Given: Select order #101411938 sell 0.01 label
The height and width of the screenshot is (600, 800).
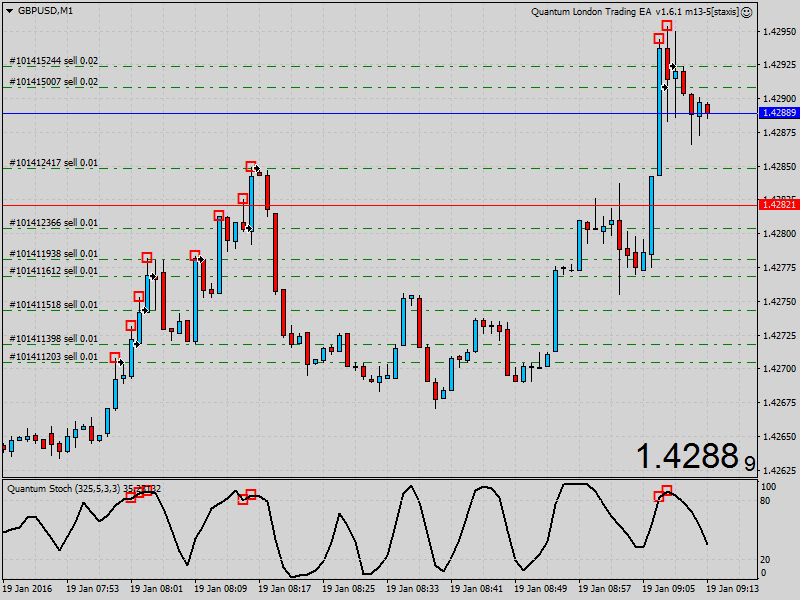Looking at the screenshot, I should click(x=54, y=254).
